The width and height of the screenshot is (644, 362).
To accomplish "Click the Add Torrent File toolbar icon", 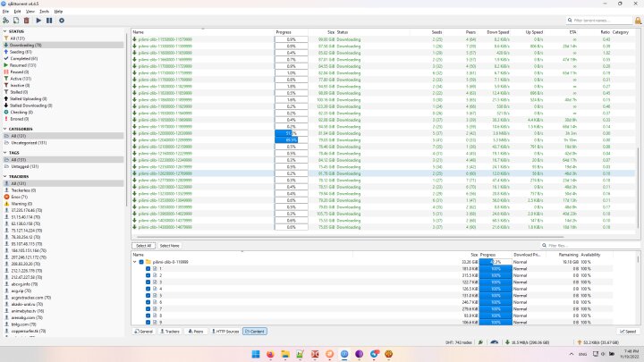I will (x=14, y=20).
